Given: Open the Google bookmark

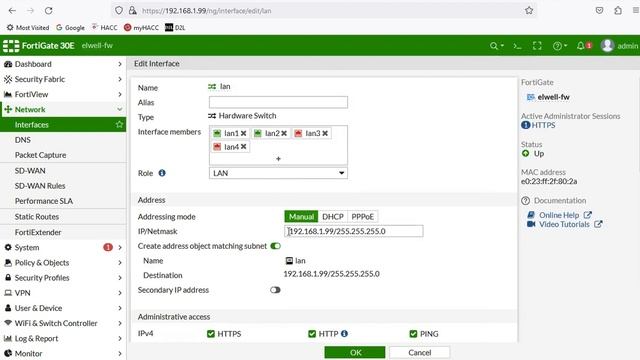Looking at the screenshot, I should pos(70,28).
